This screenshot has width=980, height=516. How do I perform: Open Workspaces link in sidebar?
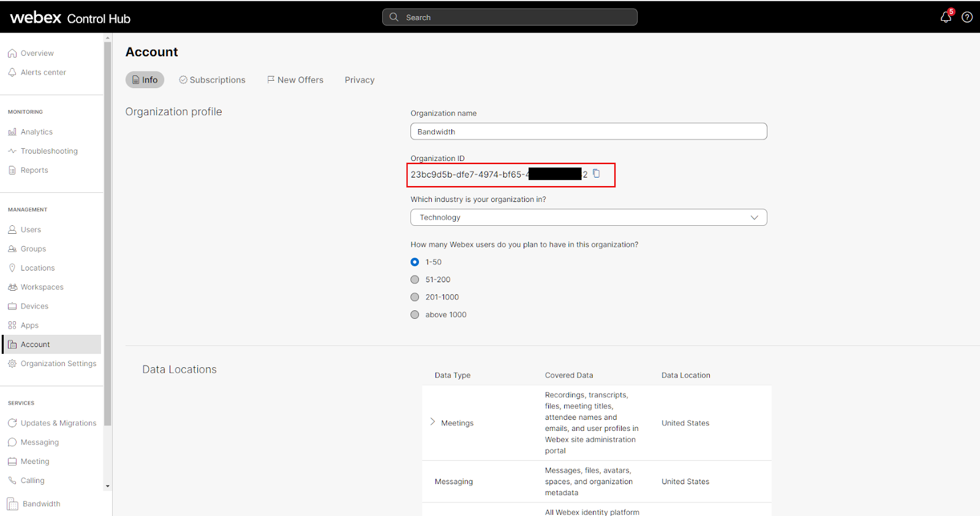click(42, 287)
